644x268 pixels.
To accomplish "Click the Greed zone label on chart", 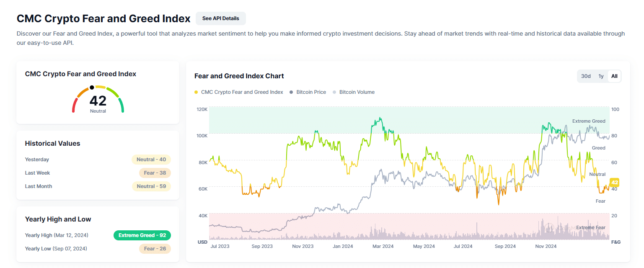I will click(598, 148).
